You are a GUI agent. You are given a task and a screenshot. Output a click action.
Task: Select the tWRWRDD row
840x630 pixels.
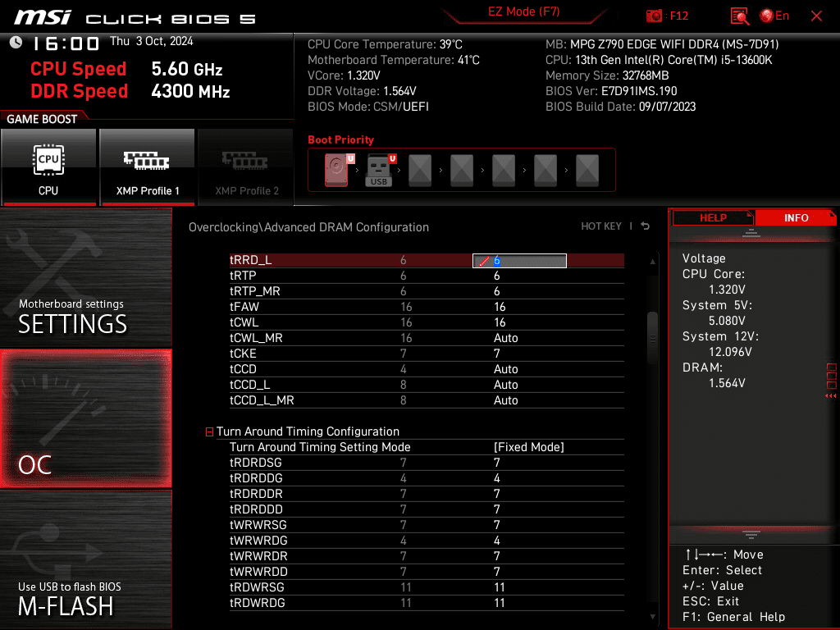pyautogui.click(x=427, y=572)
